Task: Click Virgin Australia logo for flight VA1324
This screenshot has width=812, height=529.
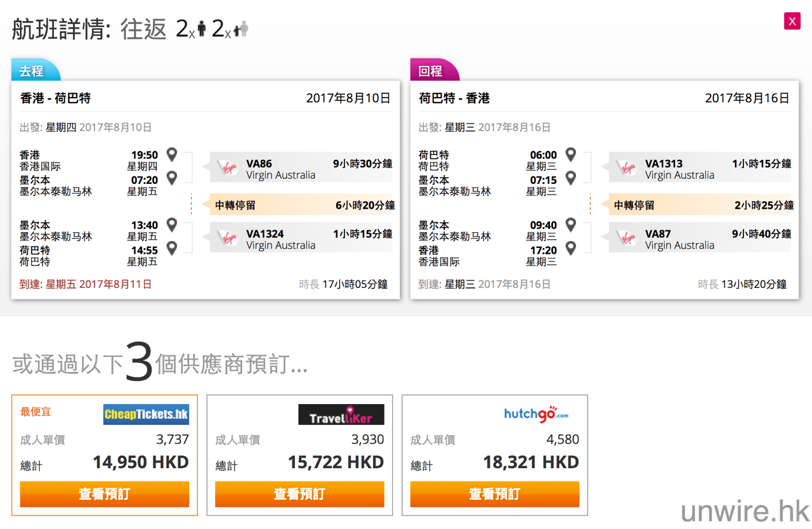Action: point(228,238)
